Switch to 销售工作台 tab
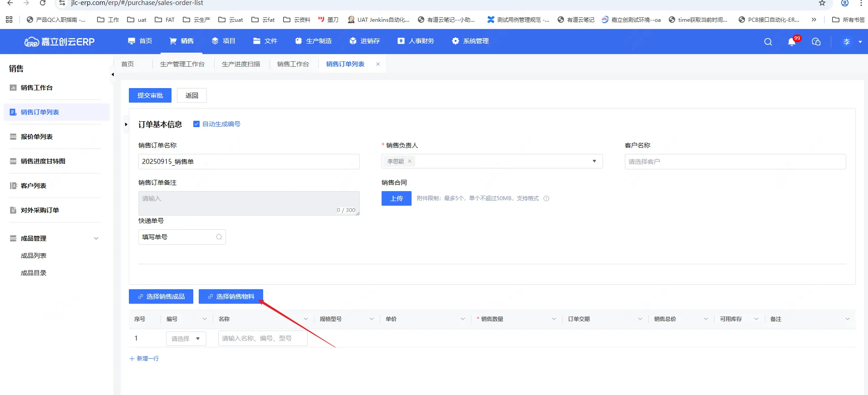Screen dimensions: 868x395 pos(293,64)
